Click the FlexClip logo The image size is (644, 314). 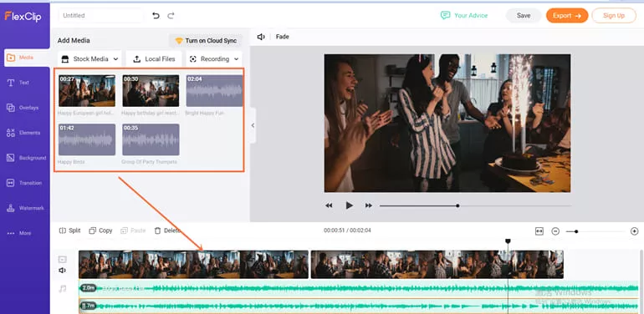coord(23,17)
